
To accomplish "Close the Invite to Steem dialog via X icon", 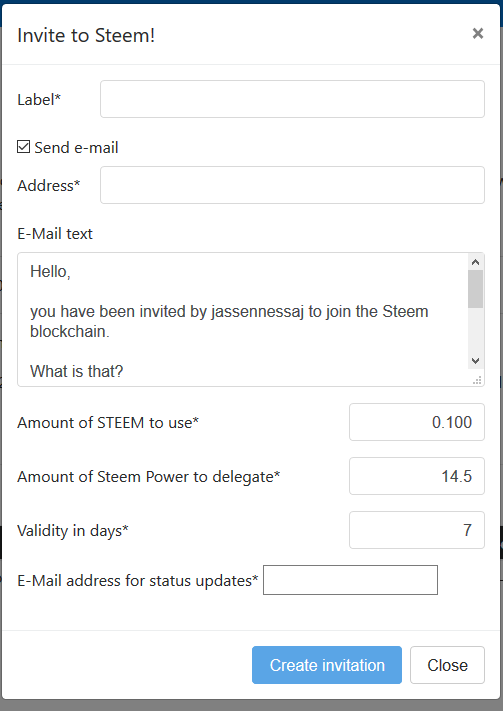I will point(478,34).
